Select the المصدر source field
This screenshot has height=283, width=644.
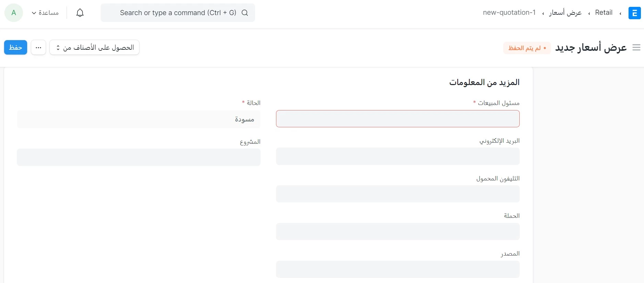pyautogui.click(x=398, y=269)
